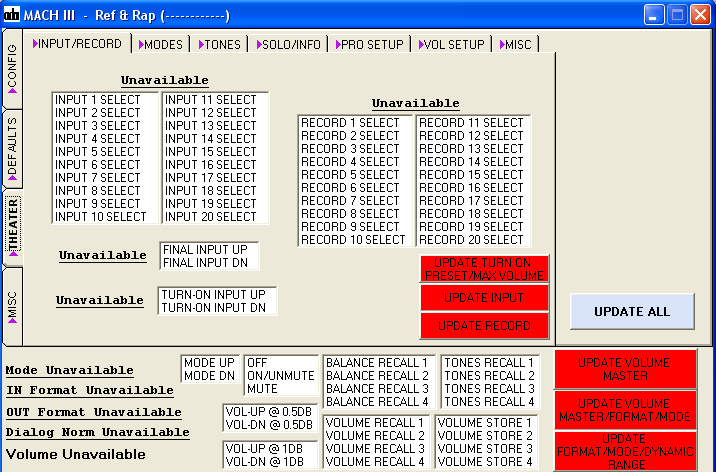Select BALANCE RECALL 1 entry
This screenshot has height=472, width=716.
[377, 362]
